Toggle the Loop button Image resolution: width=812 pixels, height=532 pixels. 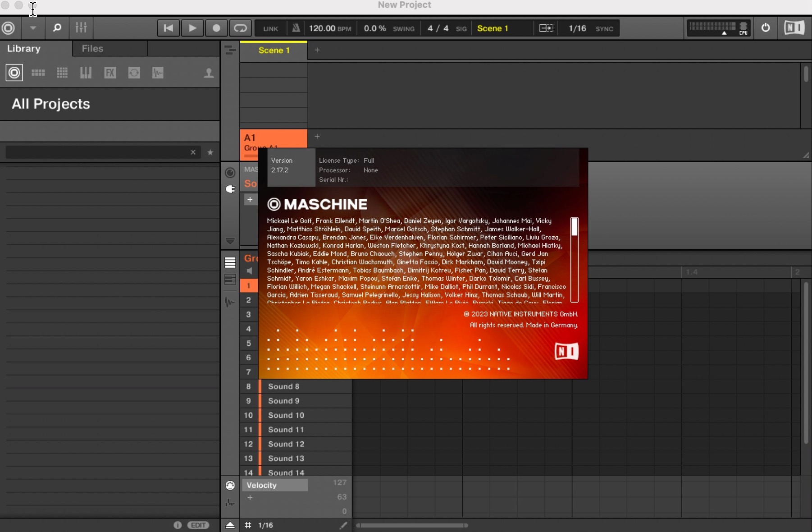pyautogui.click(x=240, y=28)
